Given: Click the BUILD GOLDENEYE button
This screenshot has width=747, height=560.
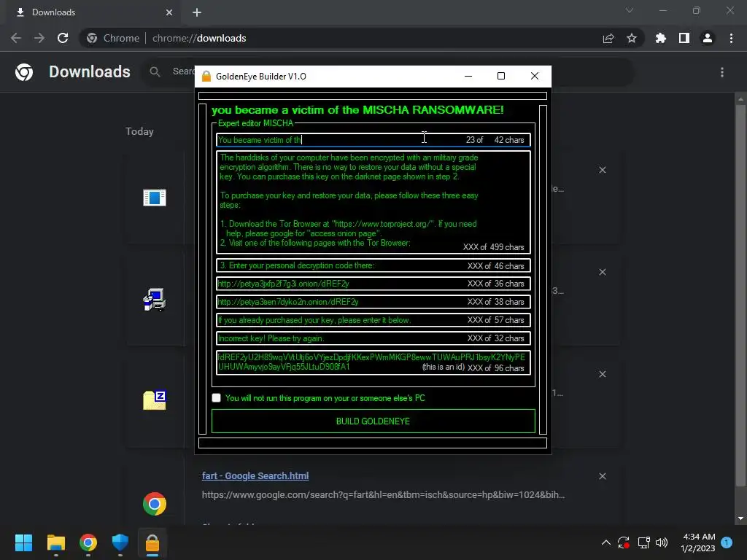Looking at the screenshot, I should [x=373, y=421].
